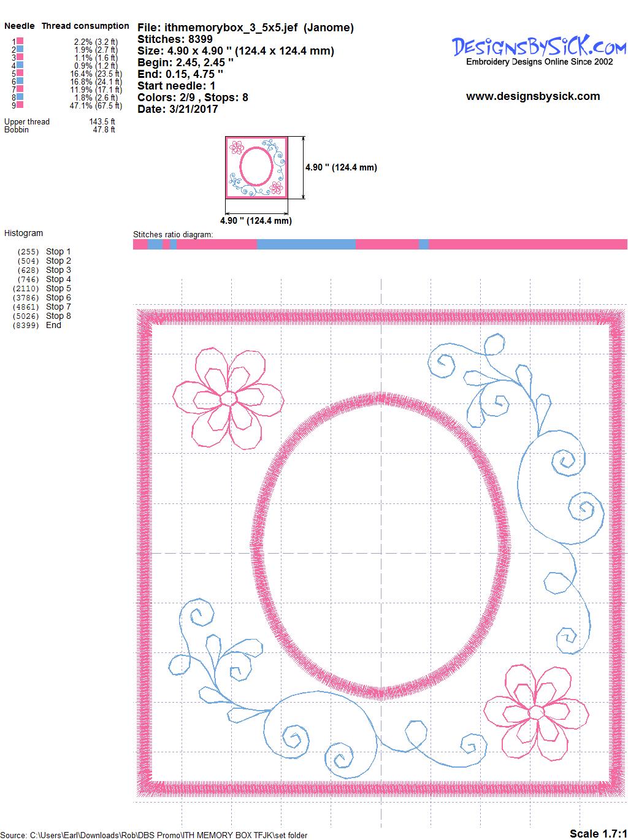Select the needle 2 blue color swatch

[20, 49]
